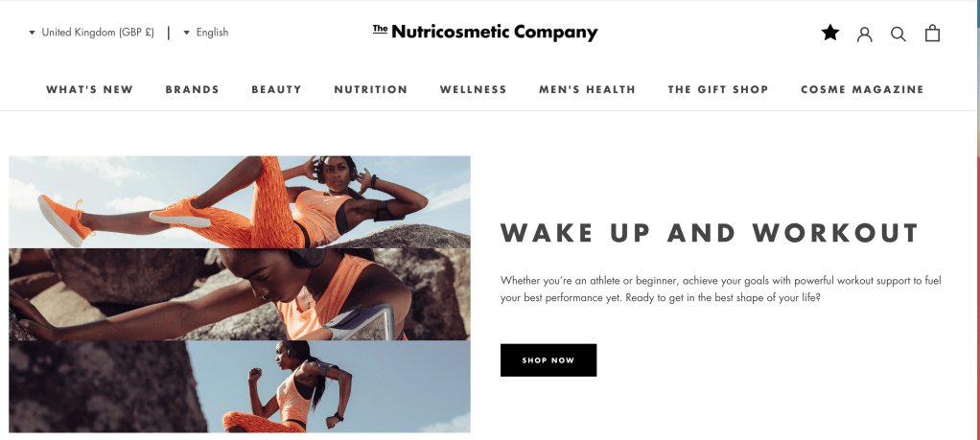
Task: Open the Men's Health menu
Action: pyautogui.click(x=587, y=89)
